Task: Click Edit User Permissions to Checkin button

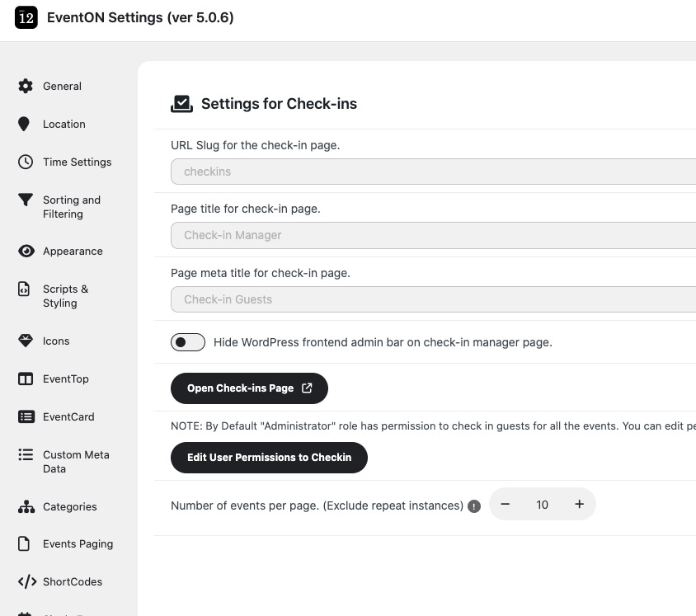Action: tap(269, 458)
